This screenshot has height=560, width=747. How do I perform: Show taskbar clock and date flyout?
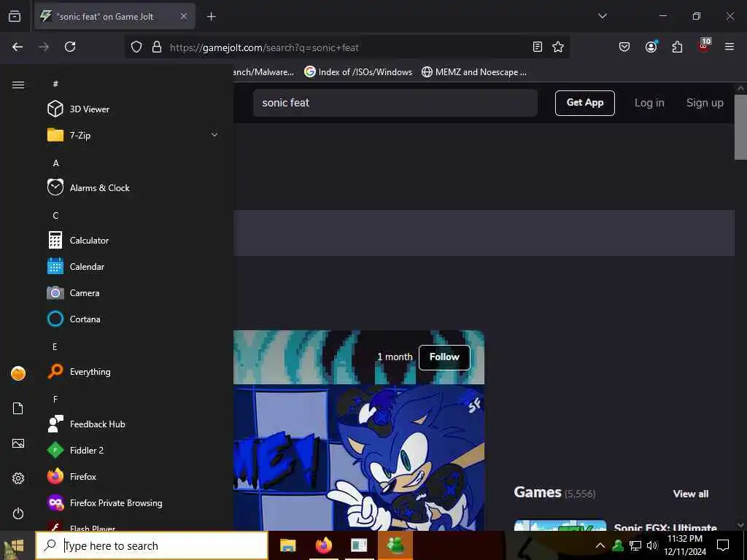pyautogui.click(x=685, y=545)
